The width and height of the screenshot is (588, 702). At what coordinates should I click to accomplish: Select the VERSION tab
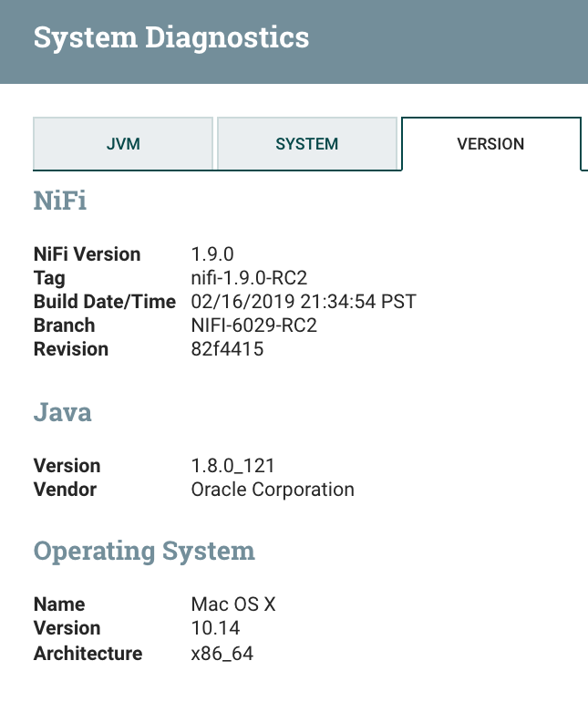click(x=490, y=144)
